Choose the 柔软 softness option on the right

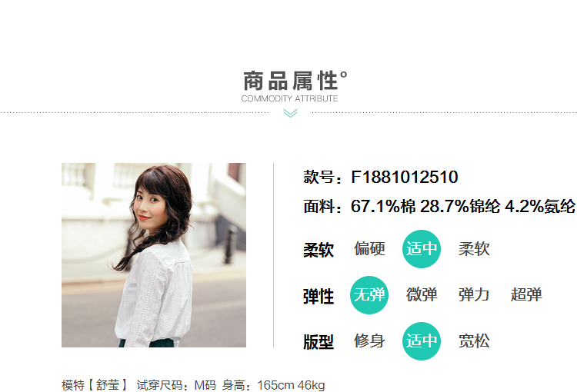[x=474, y=249]
